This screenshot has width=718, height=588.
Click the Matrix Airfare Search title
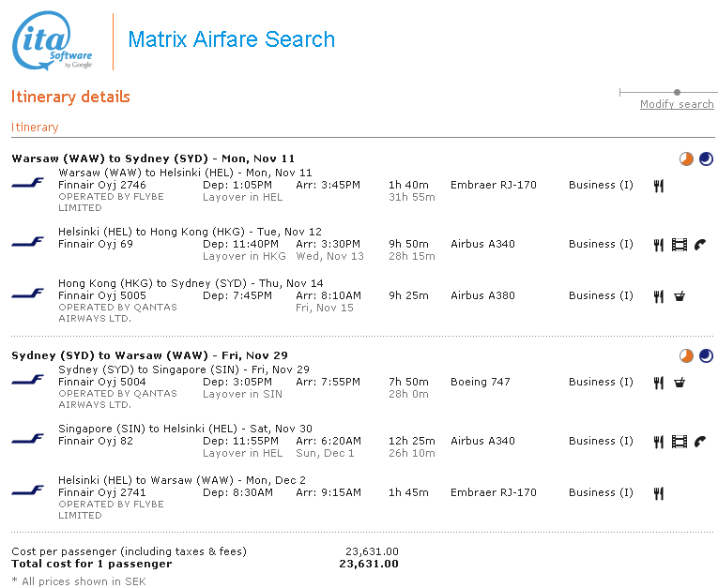[x=232, y=39]
